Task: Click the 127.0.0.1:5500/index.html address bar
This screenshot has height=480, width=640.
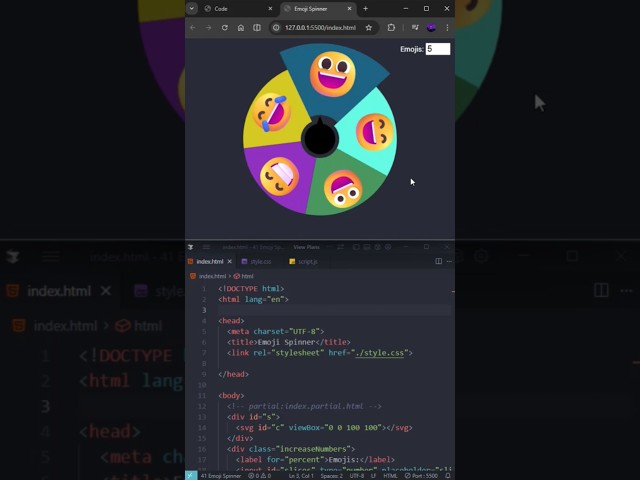Action: click(x=320, y=27)
